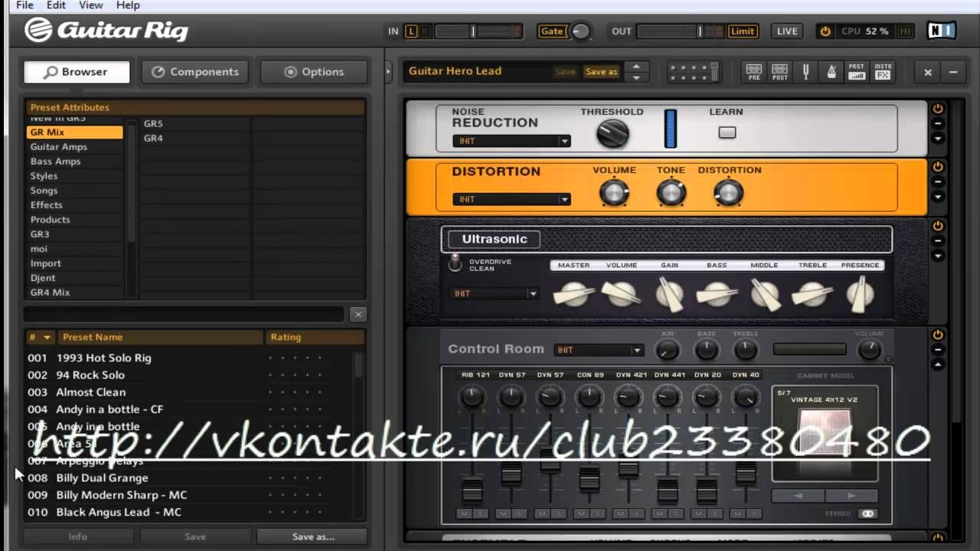Click the Distortion Tone knob

point(671,193)
